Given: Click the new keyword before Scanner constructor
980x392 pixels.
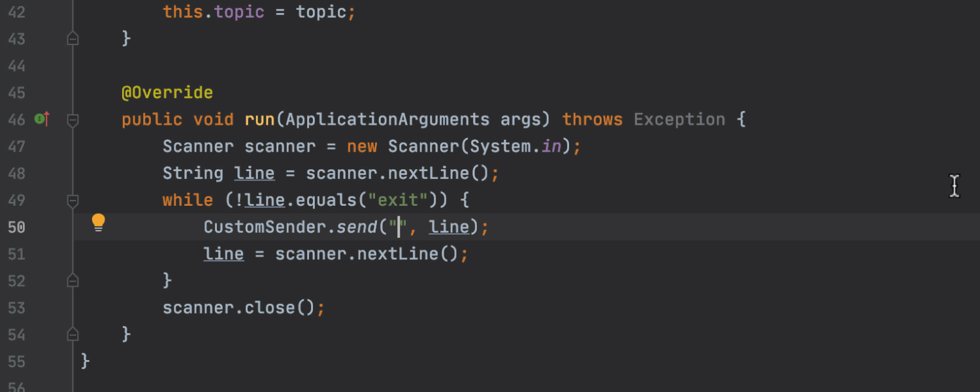Looking at the screenshot, I should [x=361, y=146].
